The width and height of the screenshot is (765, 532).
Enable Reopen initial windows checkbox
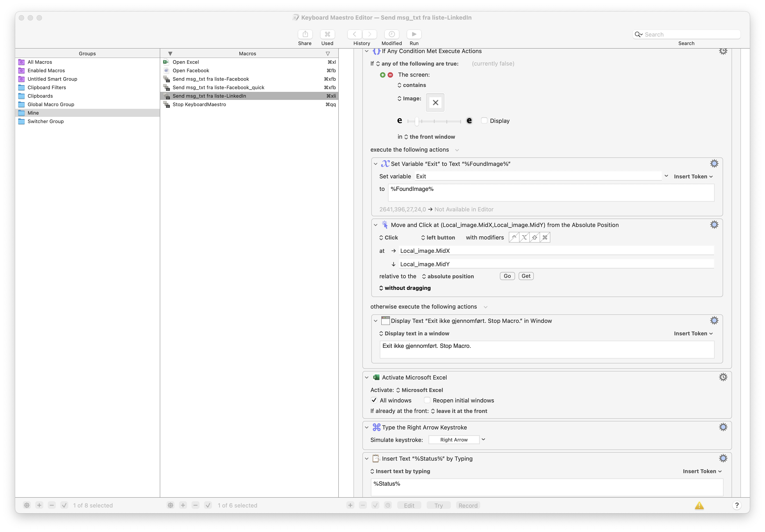pos(427,400)
